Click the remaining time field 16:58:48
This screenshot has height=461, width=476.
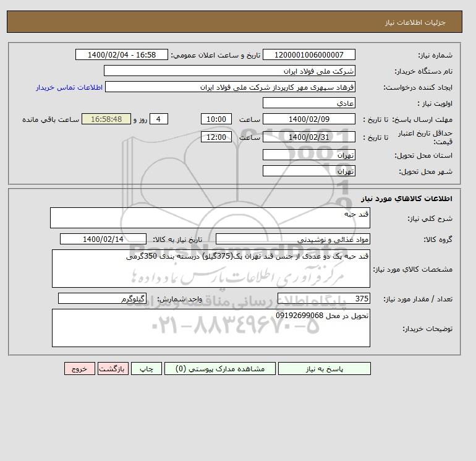click(x=106, y=119)
